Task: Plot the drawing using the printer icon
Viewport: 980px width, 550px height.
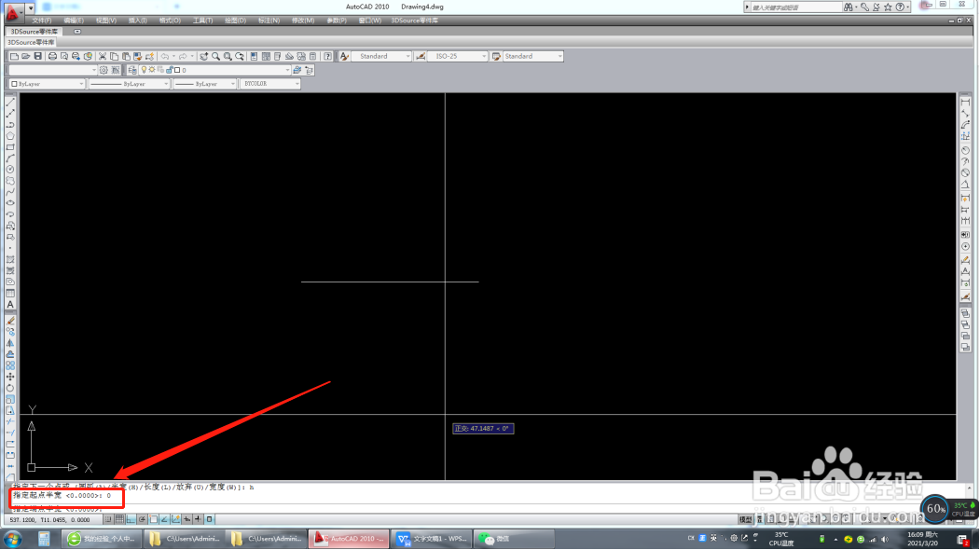Action: tap(52, 56)
